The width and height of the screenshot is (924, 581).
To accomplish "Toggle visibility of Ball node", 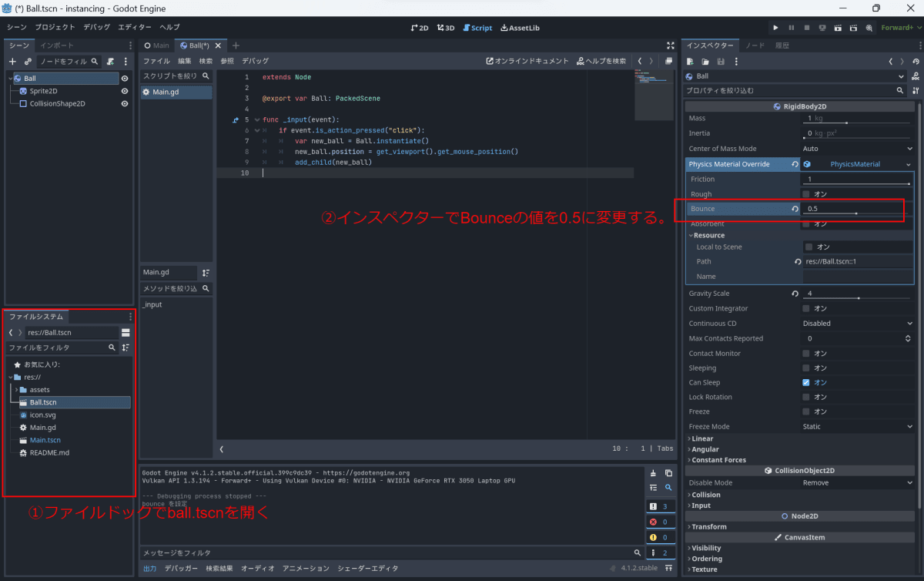I will (125, 79).
